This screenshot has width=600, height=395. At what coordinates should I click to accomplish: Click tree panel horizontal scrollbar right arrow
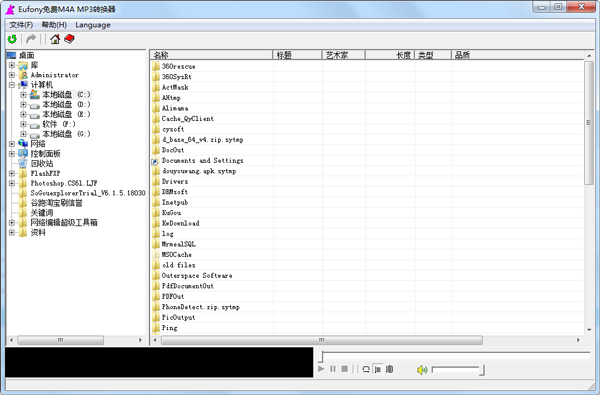point(140,340)
